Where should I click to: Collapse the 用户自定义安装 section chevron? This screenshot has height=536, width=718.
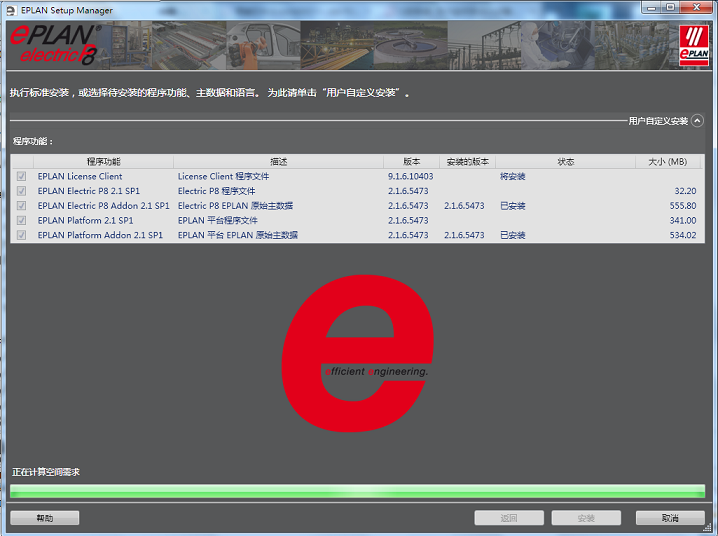[x=697, y=120]
